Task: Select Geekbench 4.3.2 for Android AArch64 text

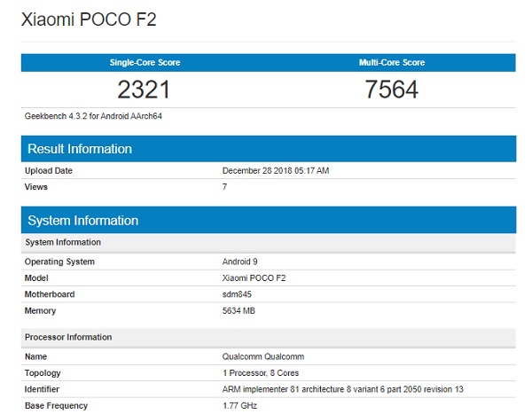Action: pyautogui.click(x=93, y=116)
